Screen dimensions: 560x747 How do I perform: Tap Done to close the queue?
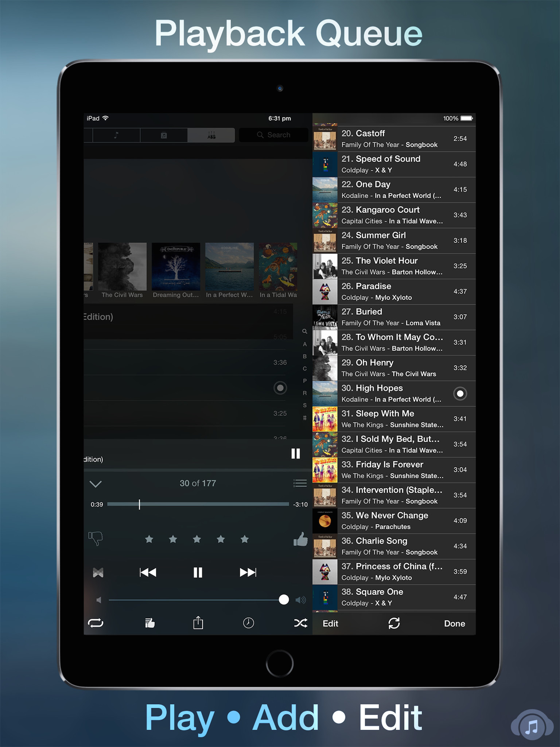pos(454,623)
